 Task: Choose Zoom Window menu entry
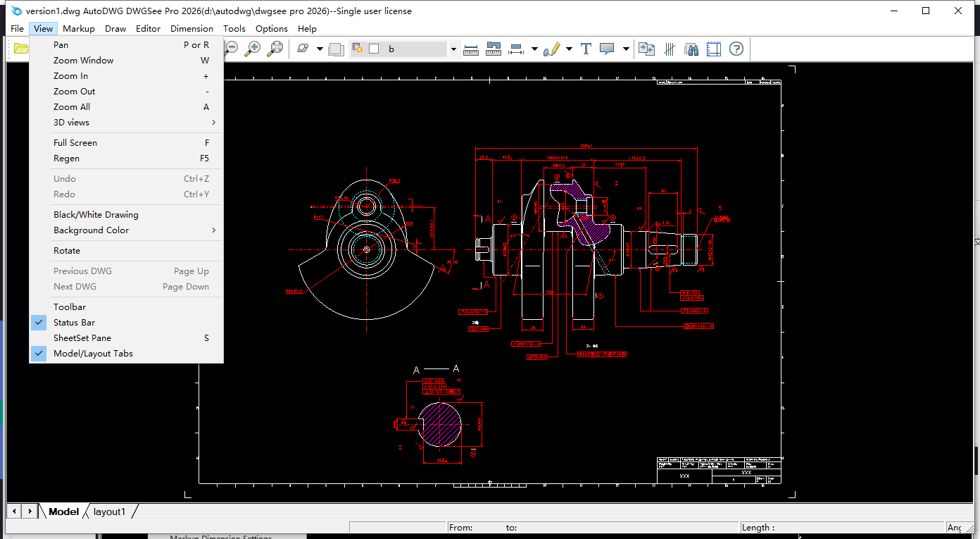[127, 61]
